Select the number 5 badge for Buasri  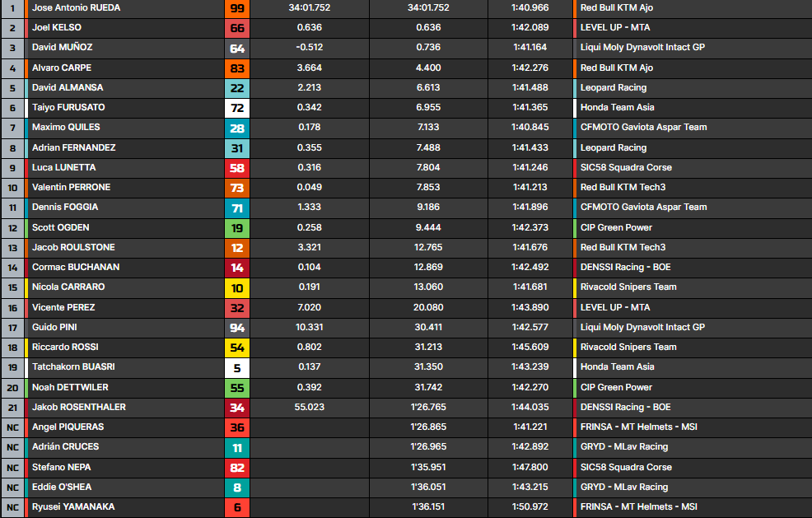click(237, 367)
